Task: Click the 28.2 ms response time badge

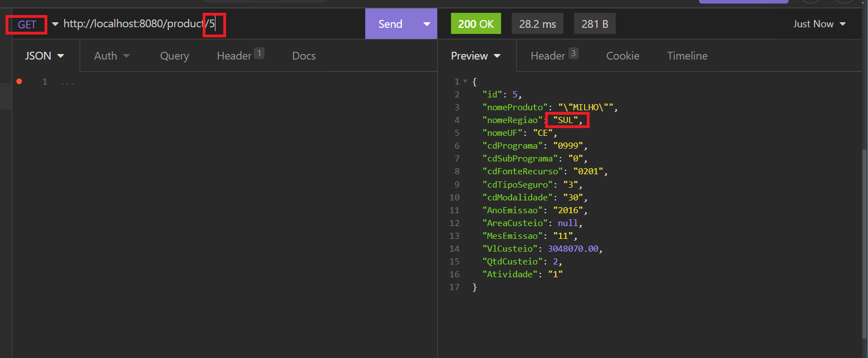Action: (x=537, y=23)
